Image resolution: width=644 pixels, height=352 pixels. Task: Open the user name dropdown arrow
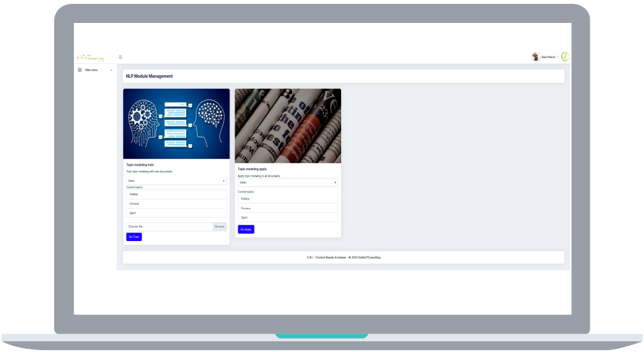point(557,57)
